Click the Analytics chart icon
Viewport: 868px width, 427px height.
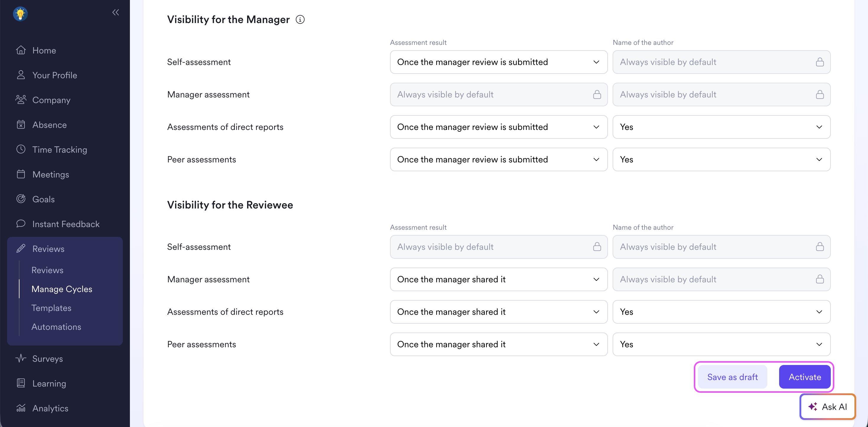21,408
